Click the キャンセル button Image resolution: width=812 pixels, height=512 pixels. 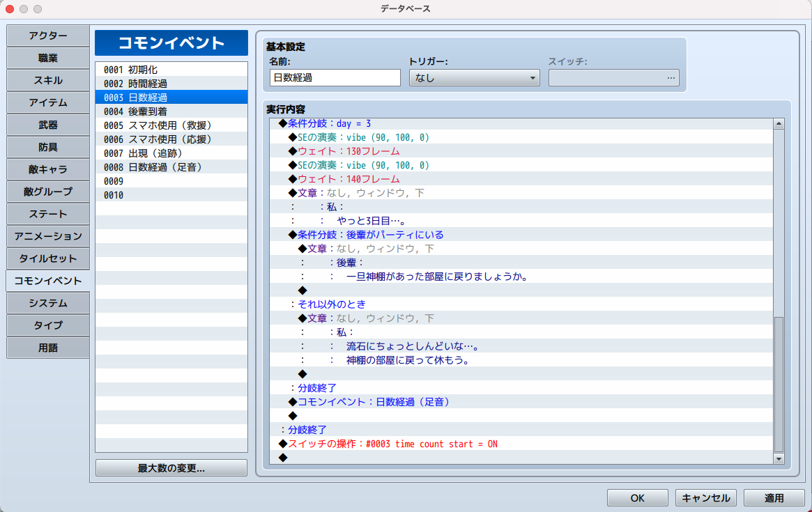tap(705, 498)
